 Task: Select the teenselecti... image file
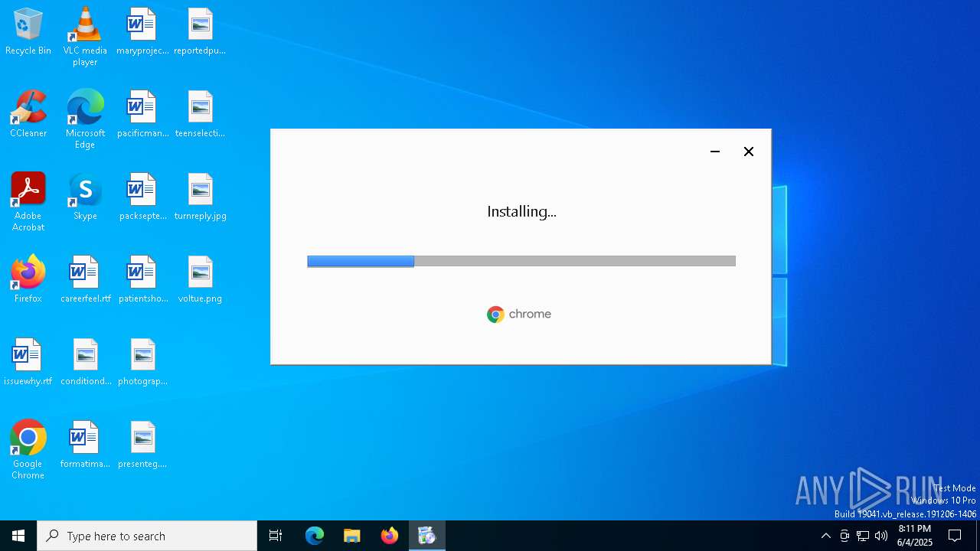pyautogui.click(x=200, y=115)
